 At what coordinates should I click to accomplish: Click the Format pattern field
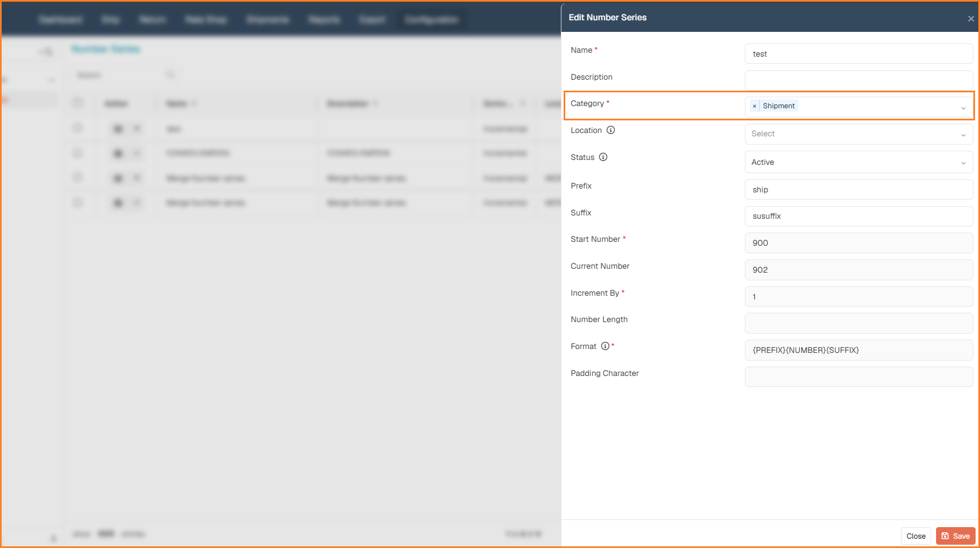point(859,350)
